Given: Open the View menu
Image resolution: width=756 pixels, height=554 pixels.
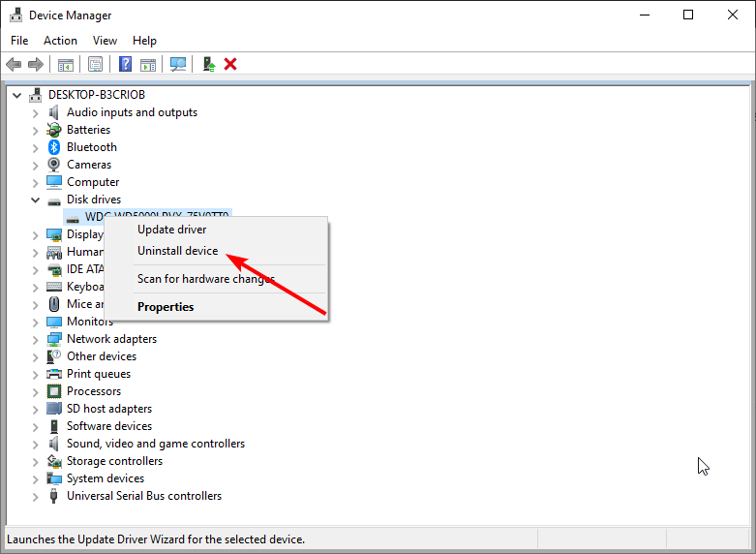Looking at the screenshot, I should tap(105, 41).
